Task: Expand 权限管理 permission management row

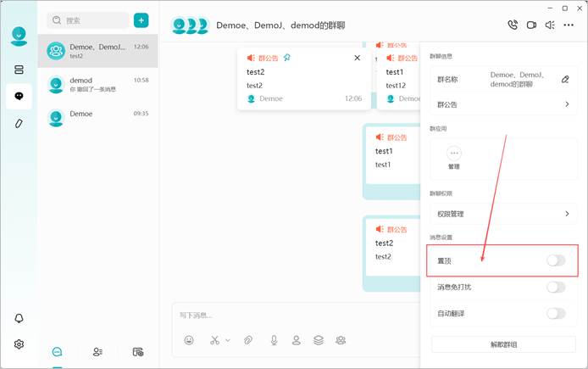Action: click(x=504, y=214)
